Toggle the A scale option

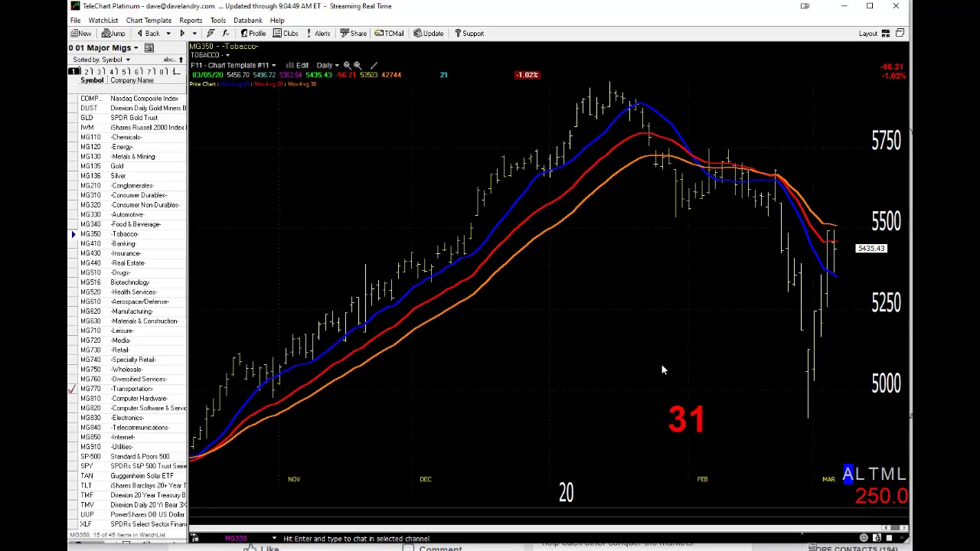848,474
